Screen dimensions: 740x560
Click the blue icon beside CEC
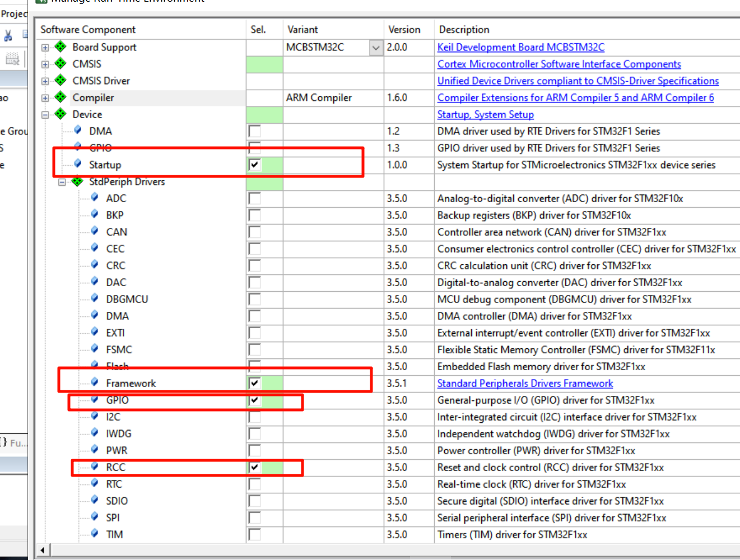click(95, 248)
